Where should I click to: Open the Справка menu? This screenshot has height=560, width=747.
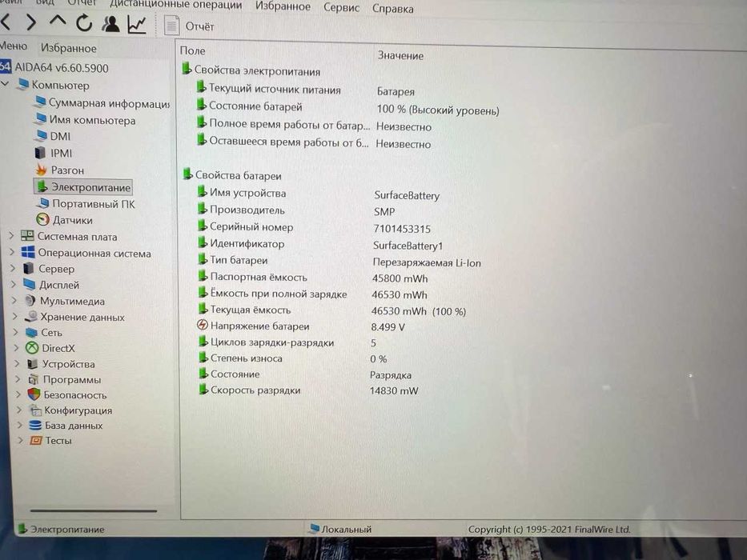[x=392, y=9]
